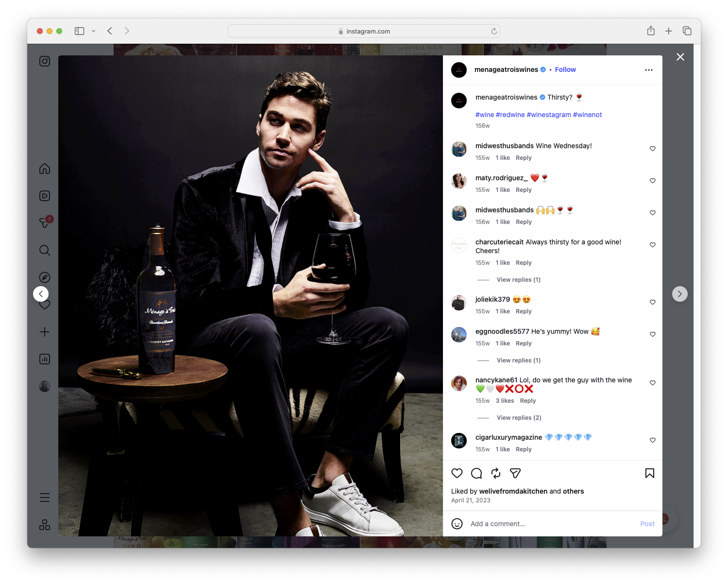The height and width of the screenshot is (584, 728).
Task: Select the Explore compass icon
Action: point(44,277)
